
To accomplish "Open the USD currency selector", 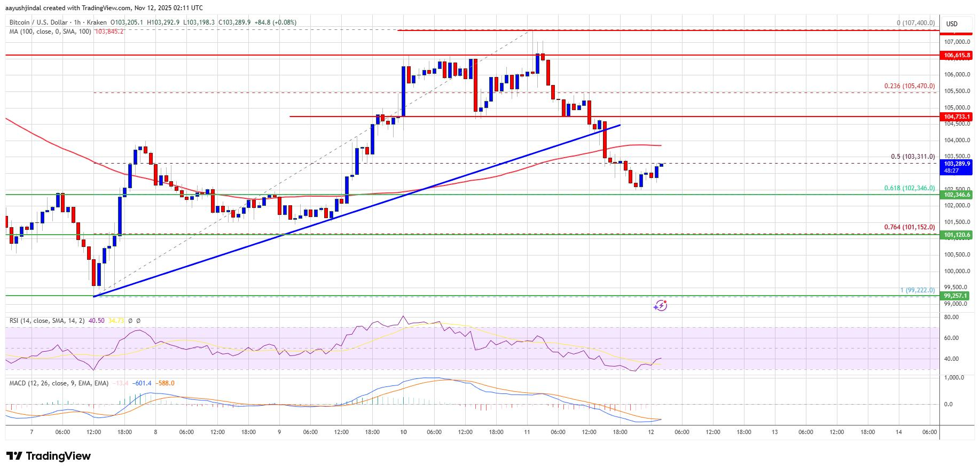I will 952,24.
